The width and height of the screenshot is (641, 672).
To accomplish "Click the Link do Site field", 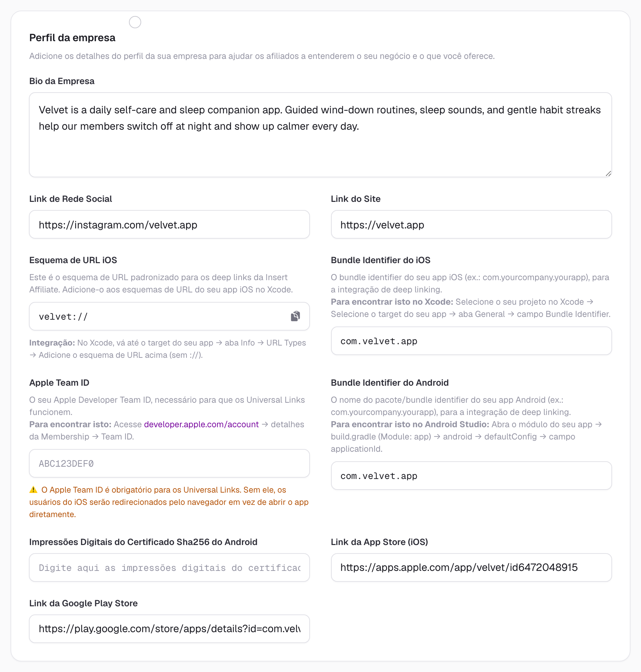I will (471, 225).
